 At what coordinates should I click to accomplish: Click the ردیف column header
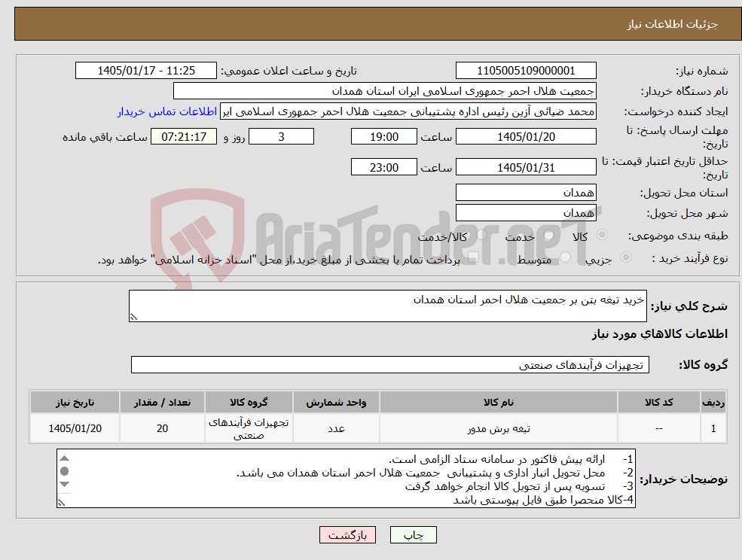coord(713,402)
